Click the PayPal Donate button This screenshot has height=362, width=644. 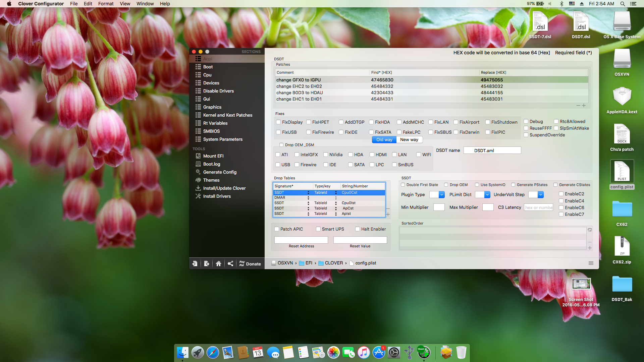click(x=250, y=264)
